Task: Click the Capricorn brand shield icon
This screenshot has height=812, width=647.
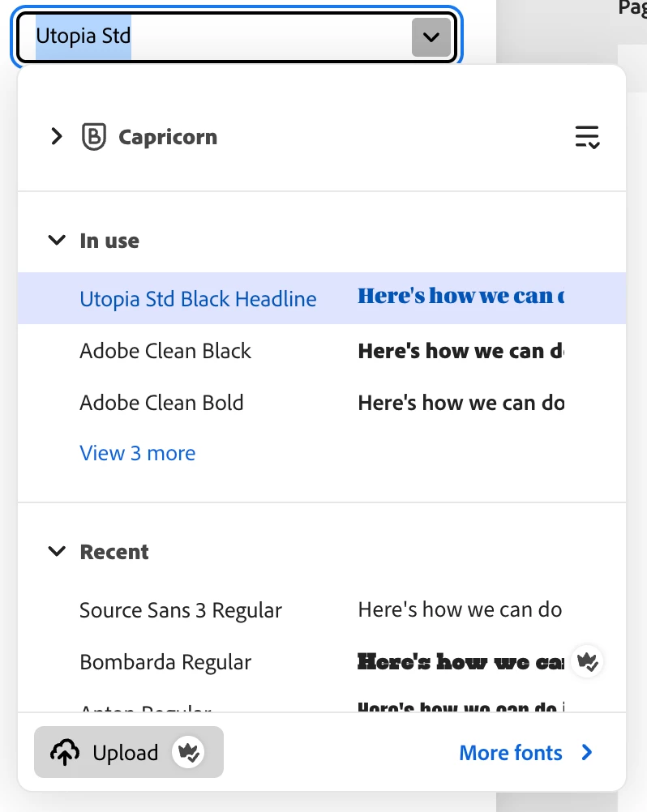Action: pyautogui.click(x=94, y=137)
